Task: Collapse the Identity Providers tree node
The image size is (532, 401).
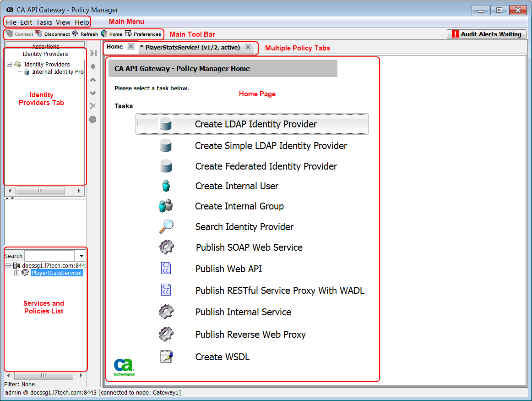Action: [10, 65]
